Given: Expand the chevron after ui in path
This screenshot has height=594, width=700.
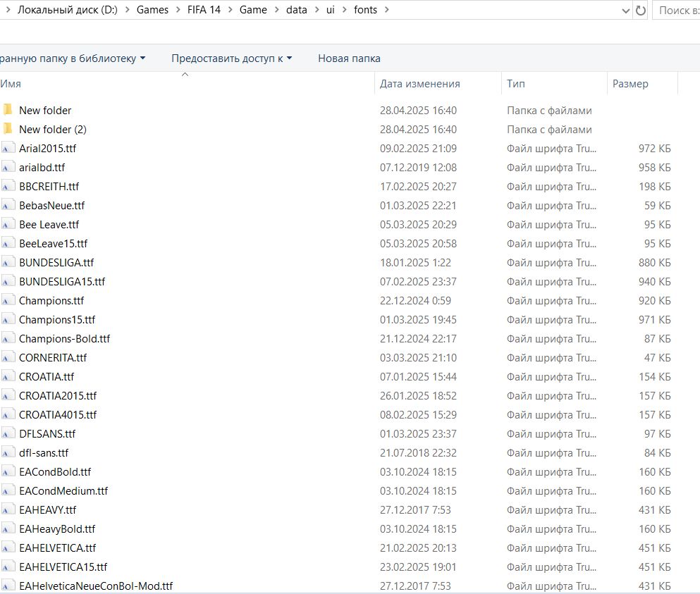Looking at the screenshot, I should click(344, 10).
